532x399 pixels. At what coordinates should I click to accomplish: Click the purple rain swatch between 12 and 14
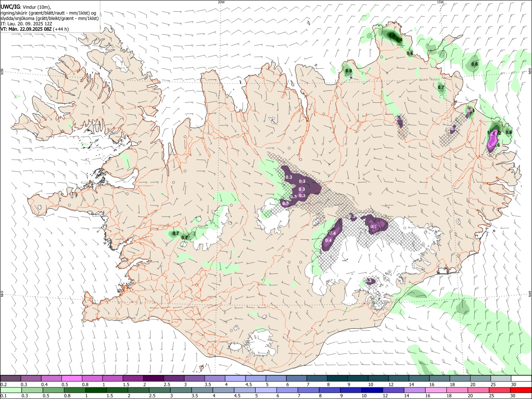(x=394, y=390)
